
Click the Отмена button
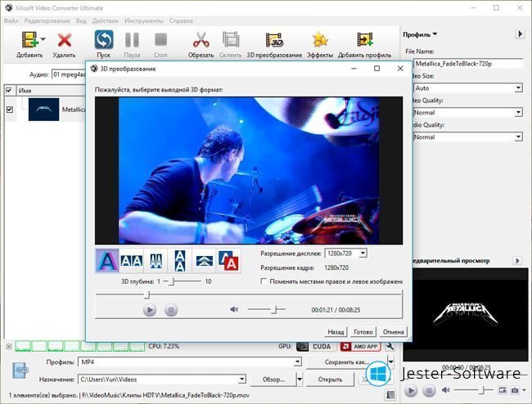pos(393,332)
